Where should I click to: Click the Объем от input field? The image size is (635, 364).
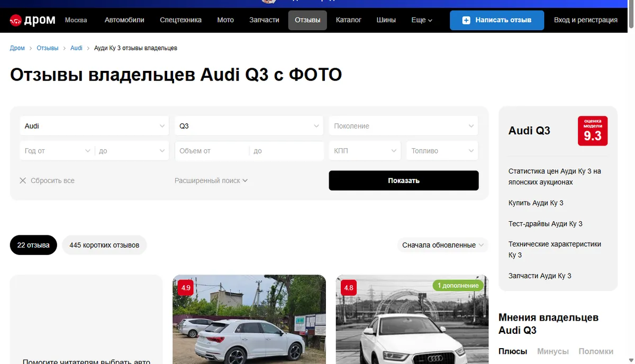tap(212, 151)
